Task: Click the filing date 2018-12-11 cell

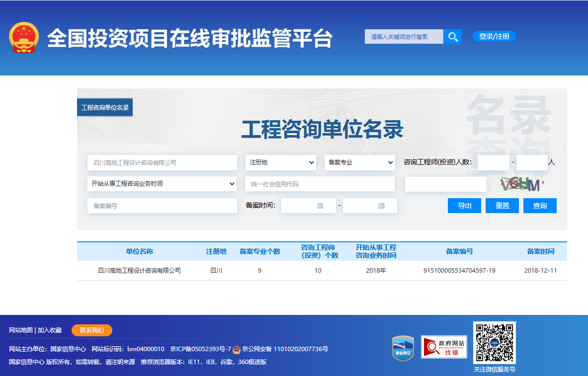Action: coord(540,271)
